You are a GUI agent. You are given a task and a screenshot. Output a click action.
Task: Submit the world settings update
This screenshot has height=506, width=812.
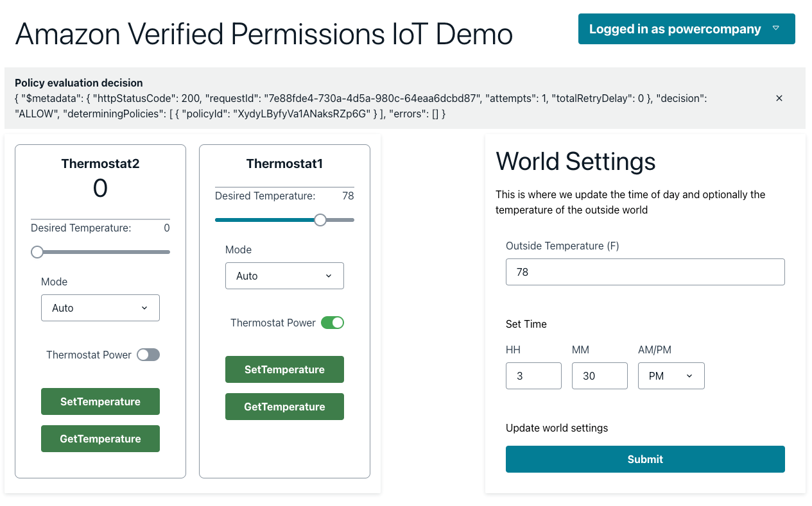(645, 459)
